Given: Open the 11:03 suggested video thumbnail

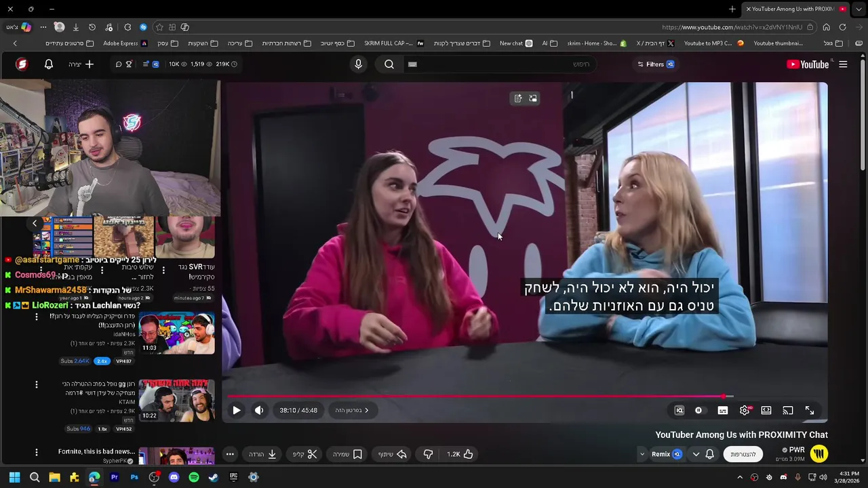Looking at the screenshot, I should (x=176, y=333).
